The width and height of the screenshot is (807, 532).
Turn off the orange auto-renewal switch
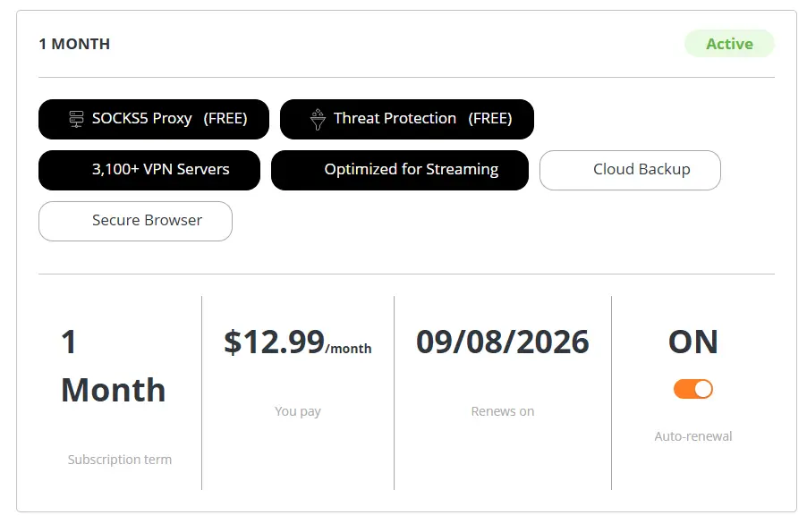tap(692, 389)
